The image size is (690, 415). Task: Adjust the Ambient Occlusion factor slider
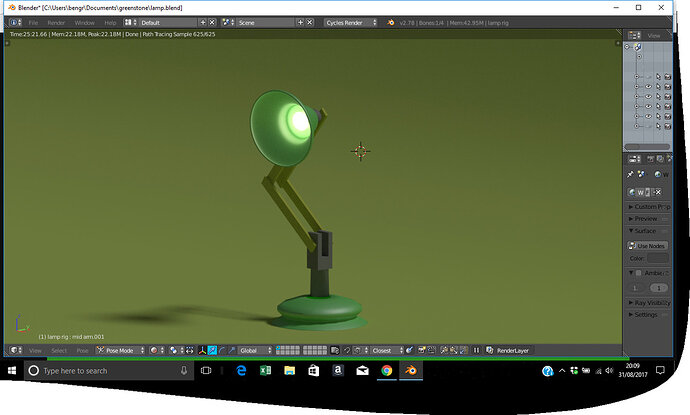(636, 288)
